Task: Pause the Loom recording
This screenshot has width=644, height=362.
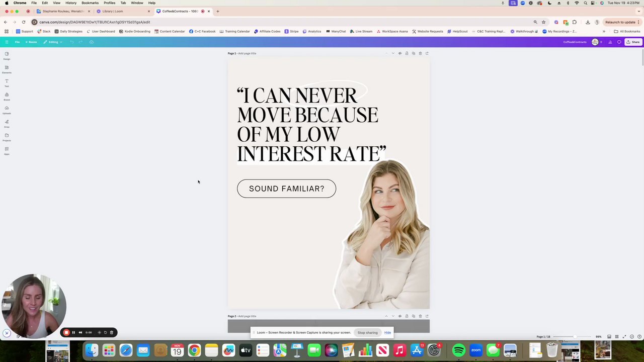Action: [73, 332]
